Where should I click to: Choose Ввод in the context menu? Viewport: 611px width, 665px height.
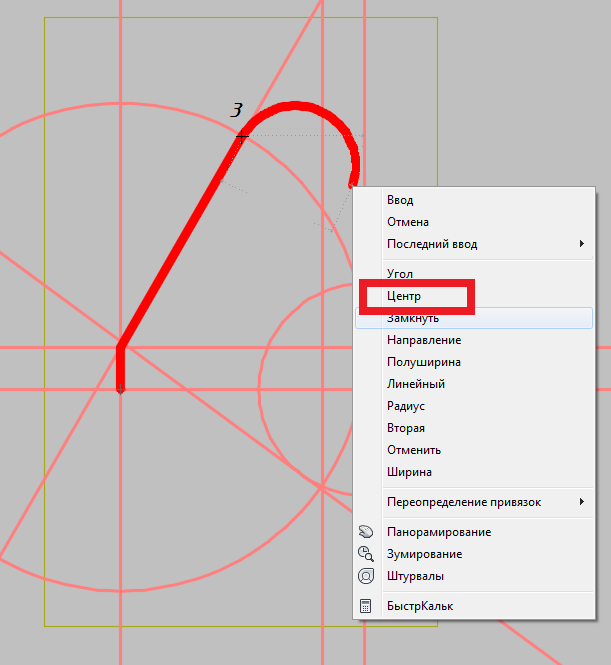(x=400, y=200)
